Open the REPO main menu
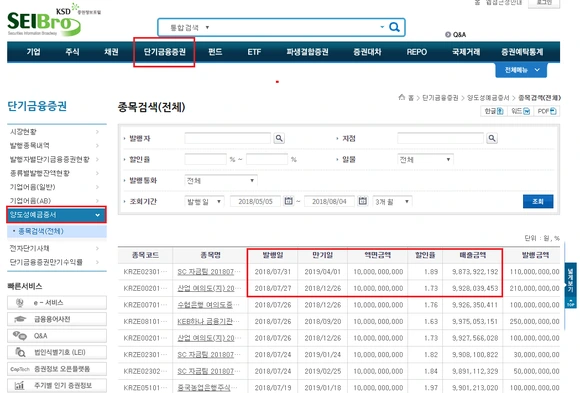This screenshot has height=393, width=580. point(417,52)
